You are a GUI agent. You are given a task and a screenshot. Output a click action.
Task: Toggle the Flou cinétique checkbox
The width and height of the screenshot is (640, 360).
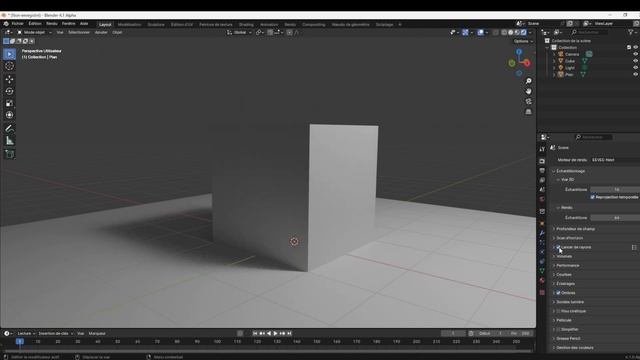(x=558, y=311)
